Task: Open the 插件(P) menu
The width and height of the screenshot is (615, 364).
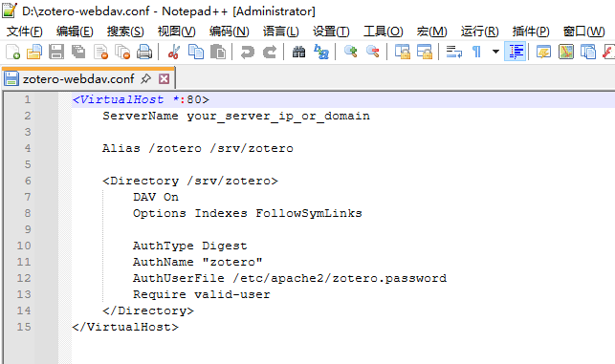Action: (x=531, y=32)
